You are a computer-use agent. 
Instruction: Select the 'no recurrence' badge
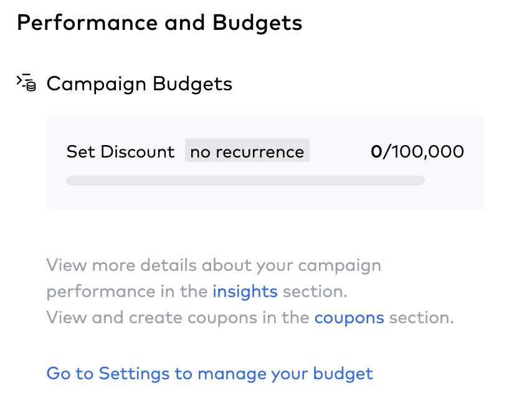(247, 152)
